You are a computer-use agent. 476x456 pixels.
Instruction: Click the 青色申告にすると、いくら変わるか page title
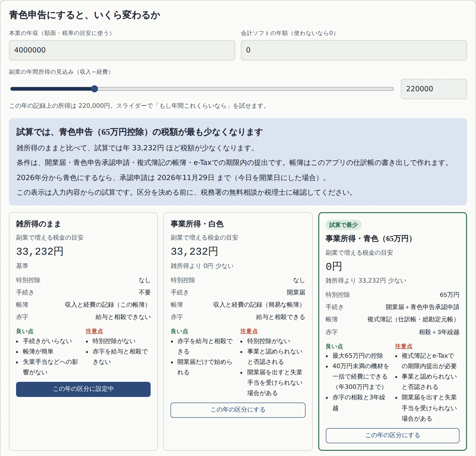[85, 15]
